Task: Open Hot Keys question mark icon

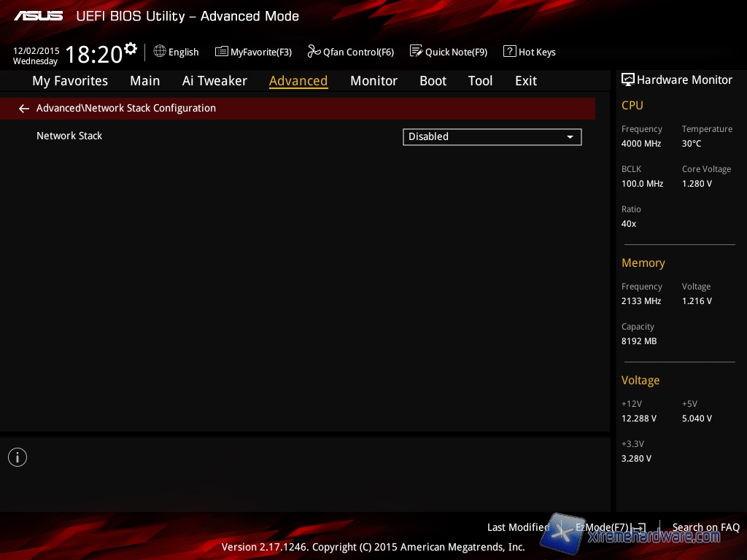Action: click(x=509, y=51)
